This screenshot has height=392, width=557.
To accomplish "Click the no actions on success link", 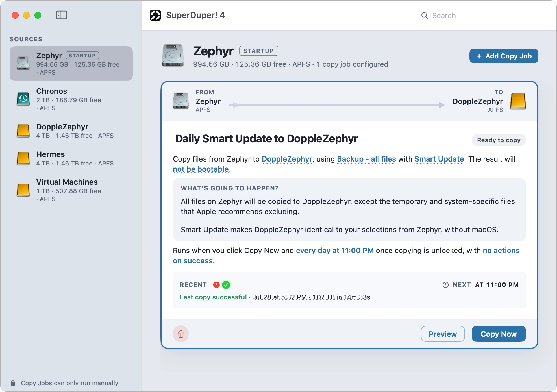I will 501,251.
